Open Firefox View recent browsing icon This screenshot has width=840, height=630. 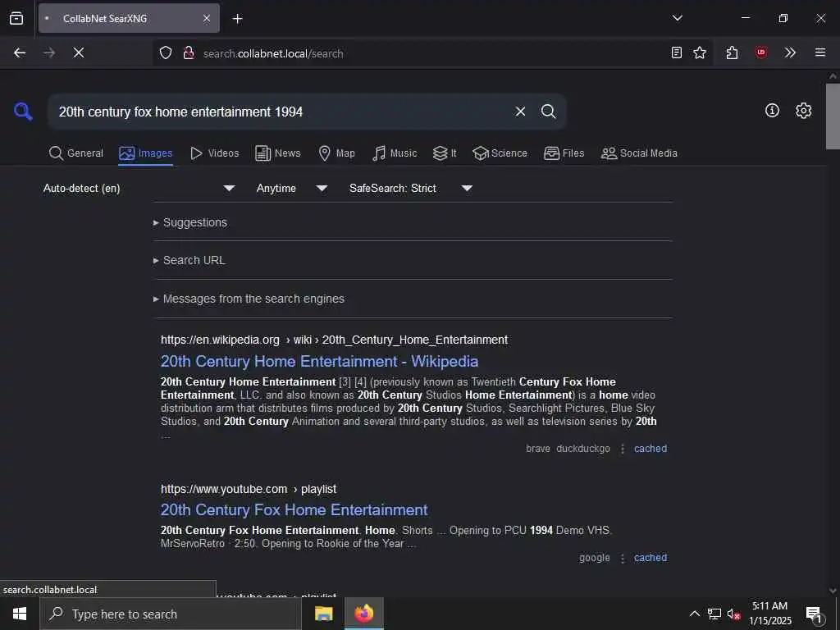(x=16, y=18)
